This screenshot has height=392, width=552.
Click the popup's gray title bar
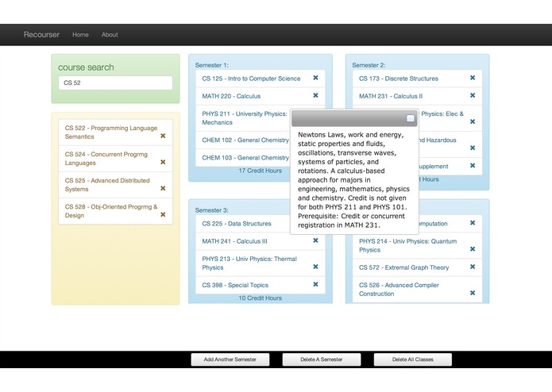click(x=354, y=118)
